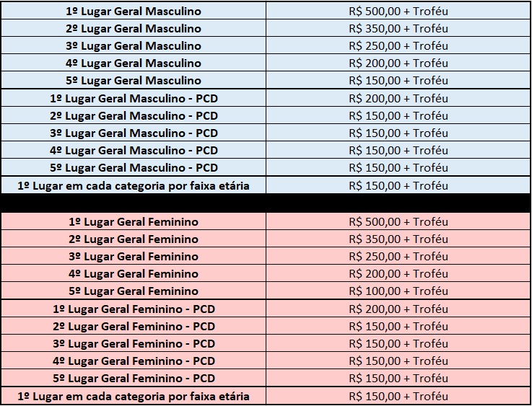Viewport: 532px width, 406px height.
Task: Select the '5º Lugar Geral Masculino' cell
Action: pos(134,81)
